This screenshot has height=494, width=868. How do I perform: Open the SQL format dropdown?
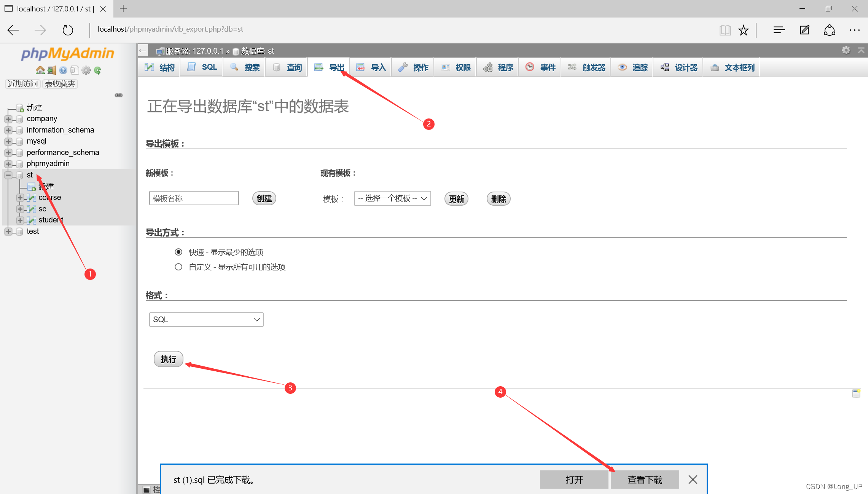click(206, 320)
